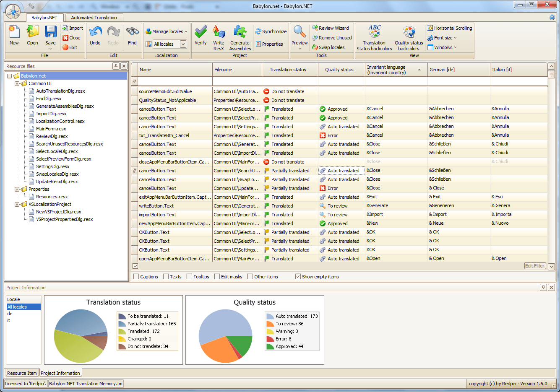Collapse the Common UI folder node
This screenshot has height=392, width=560.
click(x=17, y=83)
